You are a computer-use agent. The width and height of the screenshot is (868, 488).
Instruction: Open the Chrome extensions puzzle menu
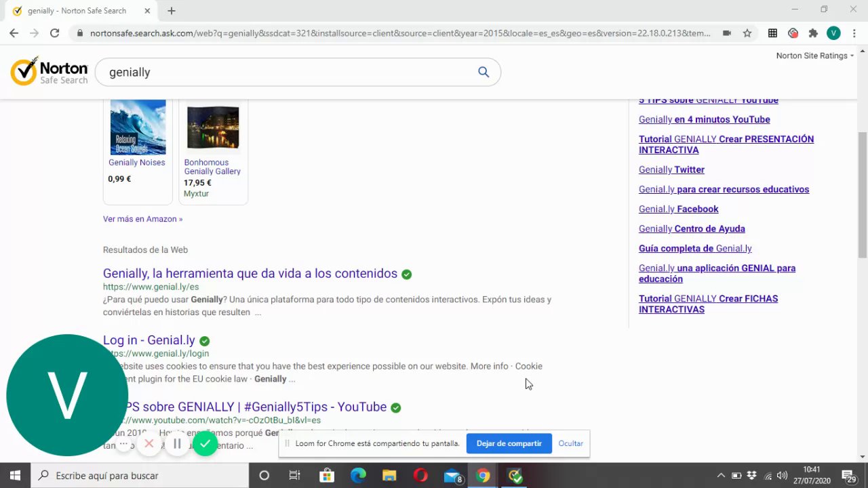813,33
